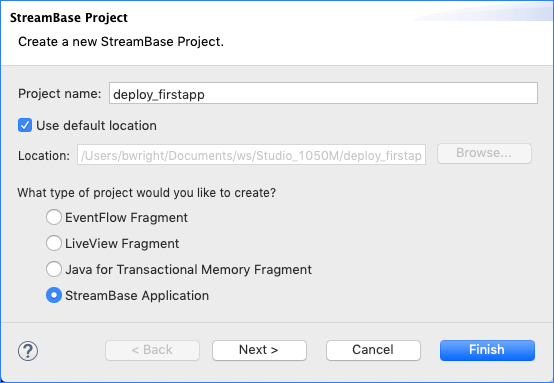Click the 'Location:' label

pyautogui.click(x=44, y=155)
